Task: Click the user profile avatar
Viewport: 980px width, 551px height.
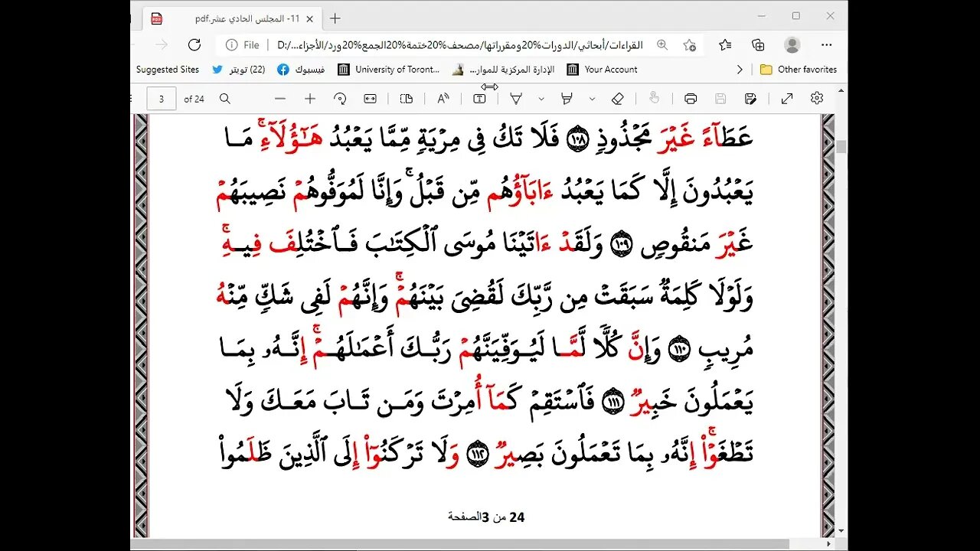Action: click(x=792, y=45)
